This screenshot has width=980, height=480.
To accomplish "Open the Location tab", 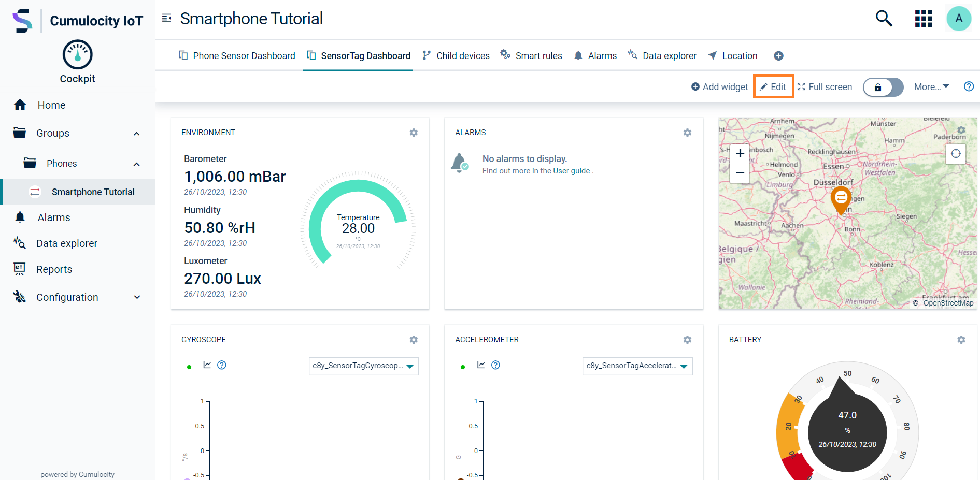I will point(733,56).
